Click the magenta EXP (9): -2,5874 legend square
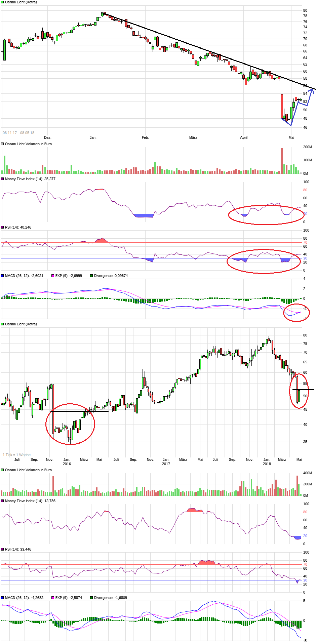Image resolution: width=316 pixels, height=644 pixels. pyautogui.click(x=52, y=598)
